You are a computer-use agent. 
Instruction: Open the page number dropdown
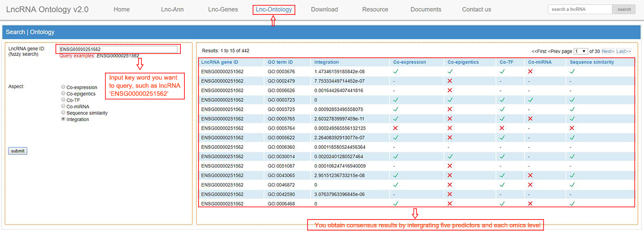(581, 51)
